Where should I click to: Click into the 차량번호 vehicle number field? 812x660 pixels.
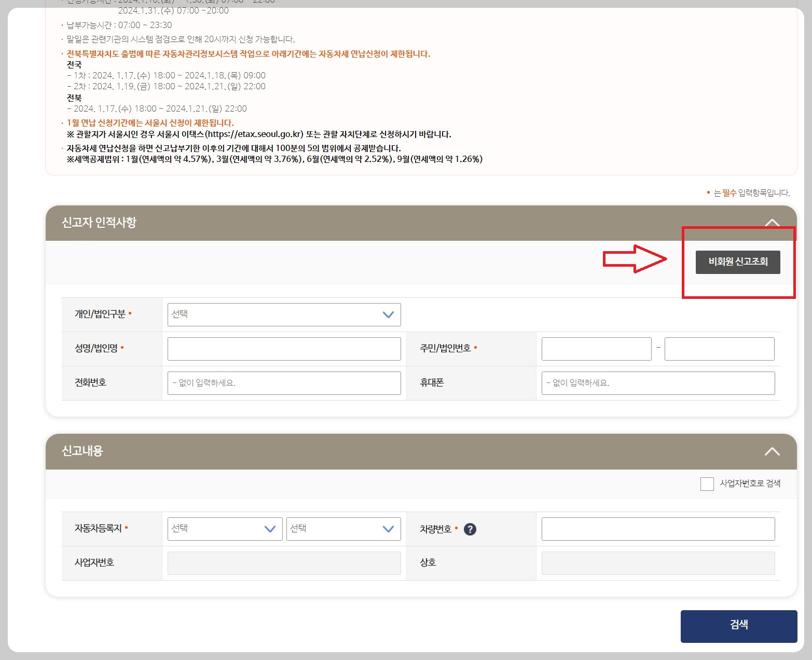point(657,529)
